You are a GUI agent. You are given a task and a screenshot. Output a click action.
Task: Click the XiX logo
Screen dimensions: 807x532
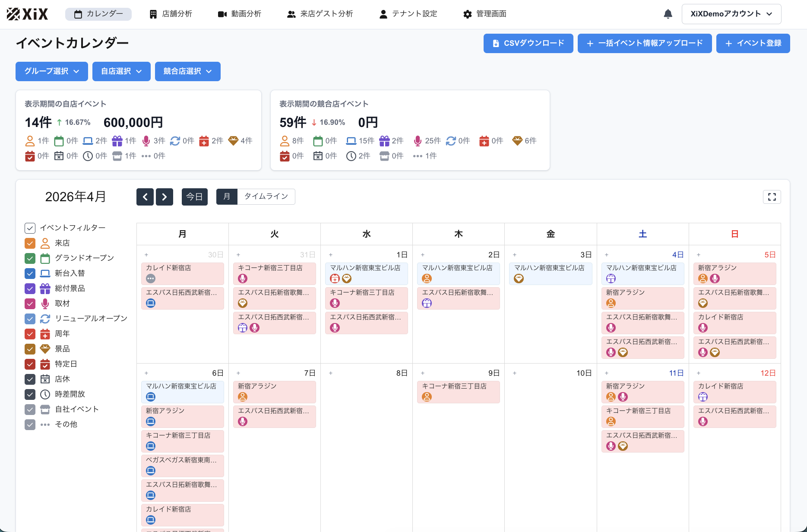point(27,14)
